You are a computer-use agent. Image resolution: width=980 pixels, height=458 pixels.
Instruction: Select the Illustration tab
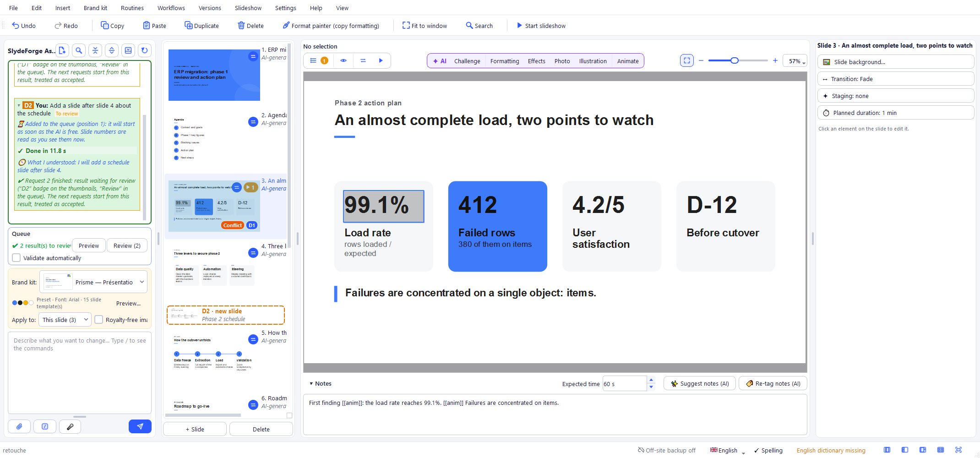(x=593, y=61)
